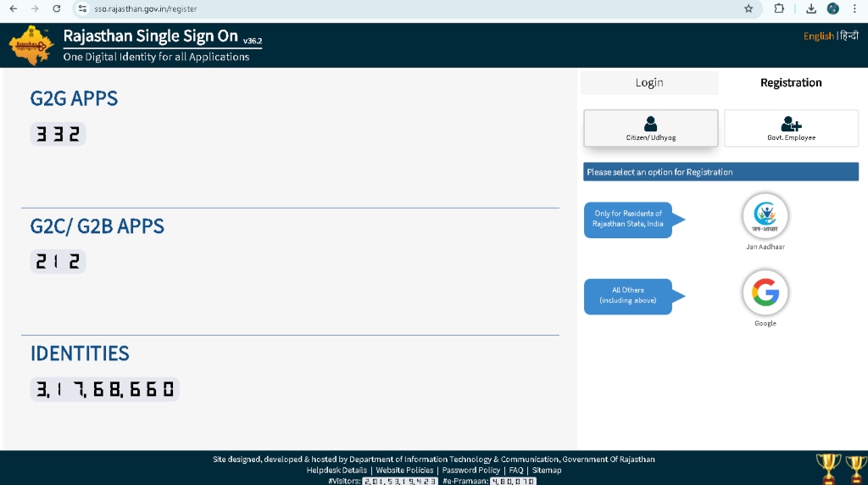This screenshot has height=485, width=868.
Task: Open Website Policies link
Action: coord(404,470)
